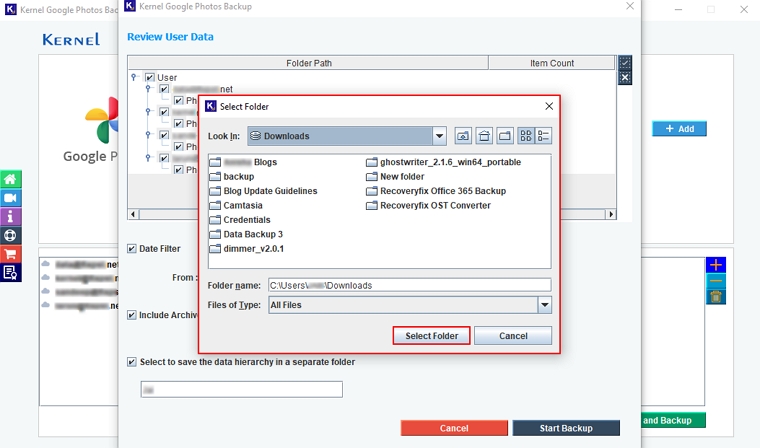Click the Select Folder button
Viewport: 760px width, 448px height.
point(431,336)
